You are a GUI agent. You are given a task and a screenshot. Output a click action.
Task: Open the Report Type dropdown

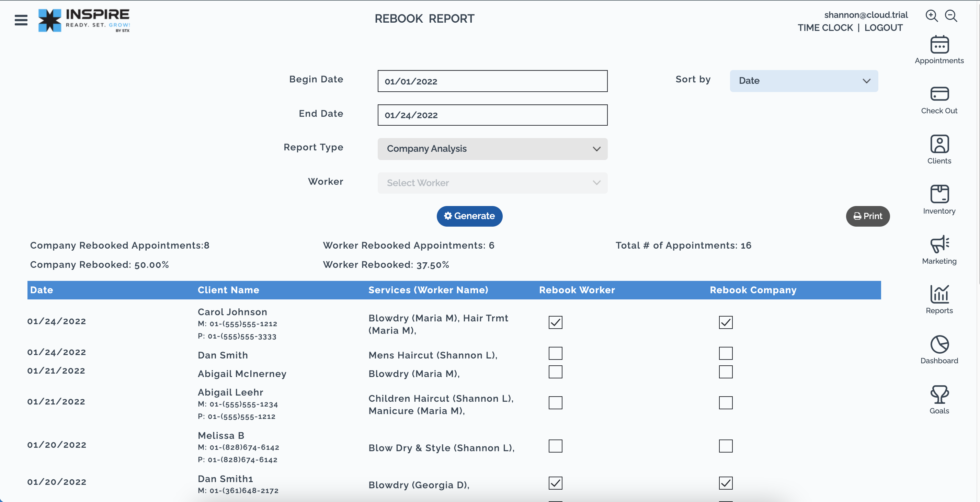(x=492, y=149)
